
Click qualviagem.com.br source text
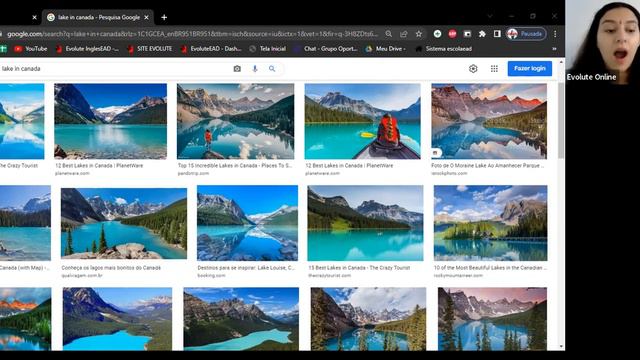click(x=82, y=276)
